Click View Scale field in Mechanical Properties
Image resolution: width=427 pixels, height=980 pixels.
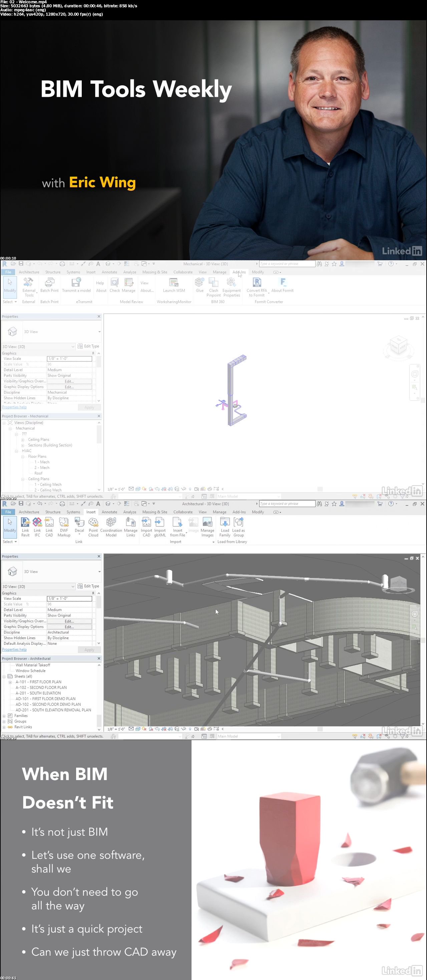tap(69, 359)
